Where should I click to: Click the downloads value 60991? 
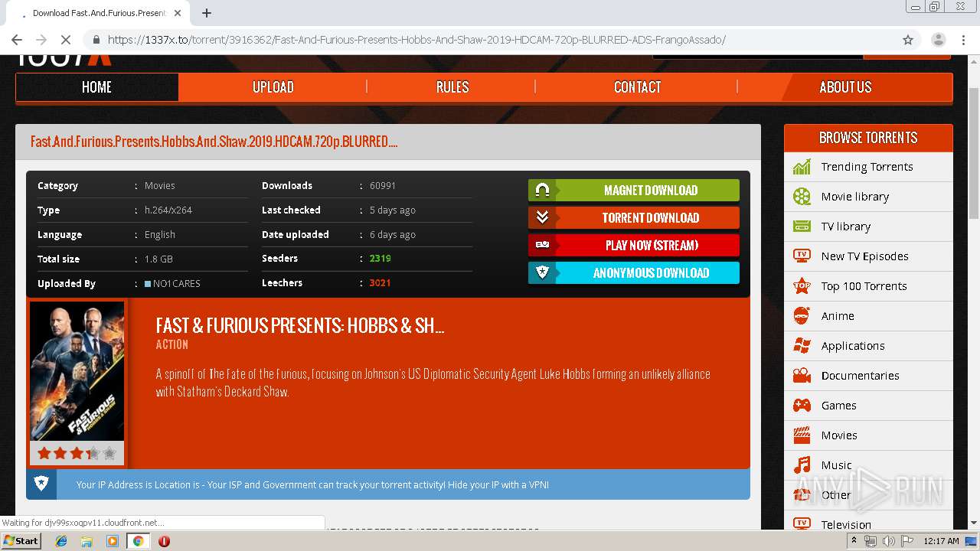(383, 186)
